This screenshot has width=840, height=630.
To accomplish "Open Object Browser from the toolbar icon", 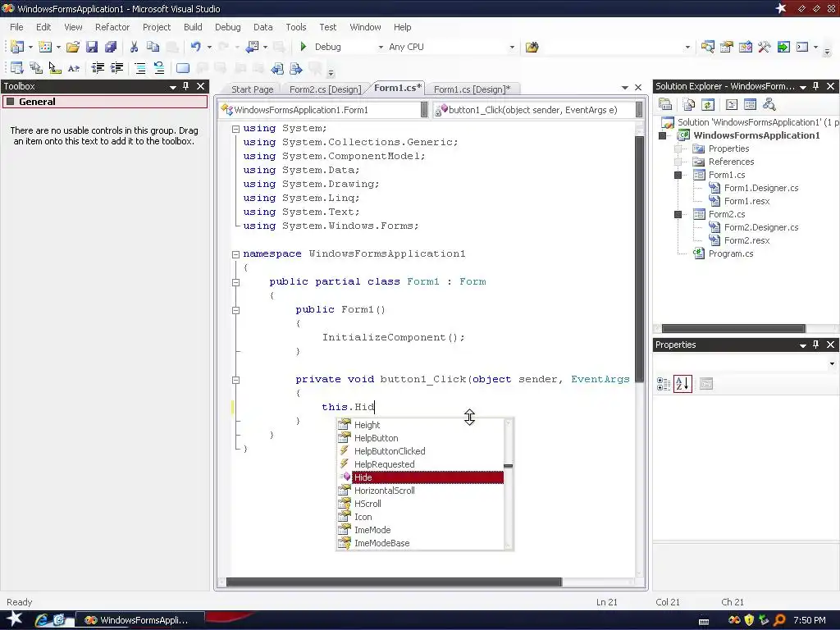I will [x=745, y=47].
